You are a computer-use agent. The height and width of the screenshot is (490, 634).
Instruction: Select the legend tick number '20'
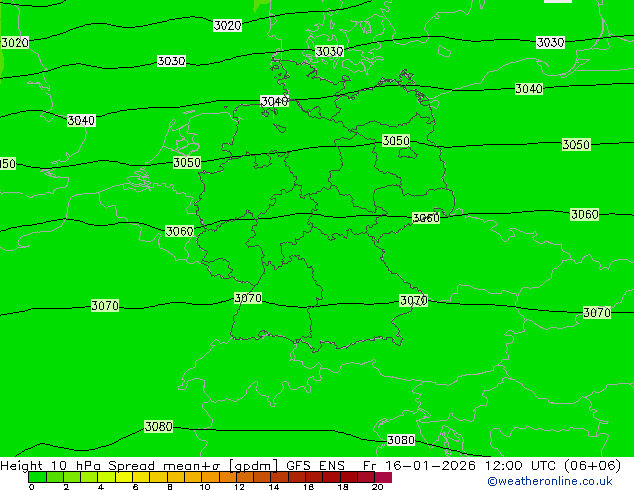[x=377, y=487]
